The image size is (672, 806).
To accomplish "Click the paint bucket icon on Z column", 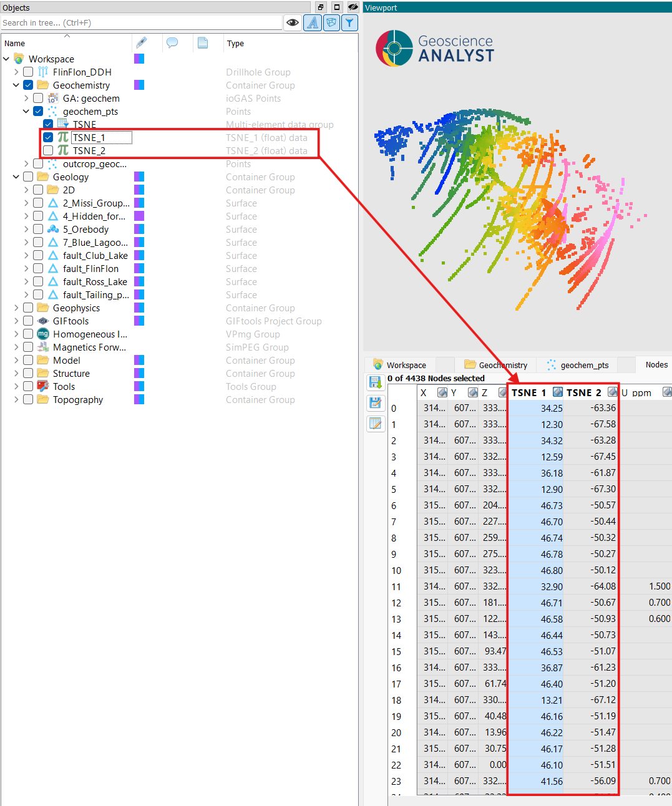I will [503, 392].
